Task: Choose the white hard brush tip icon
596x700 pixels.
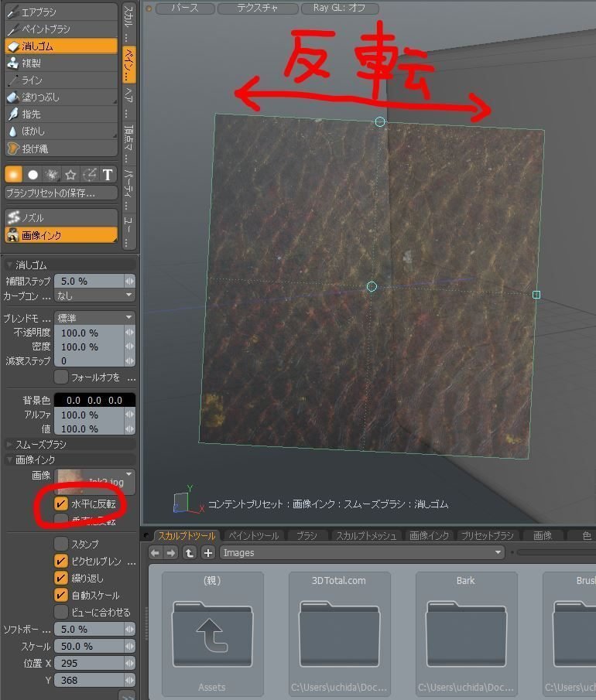Action: 33,175
